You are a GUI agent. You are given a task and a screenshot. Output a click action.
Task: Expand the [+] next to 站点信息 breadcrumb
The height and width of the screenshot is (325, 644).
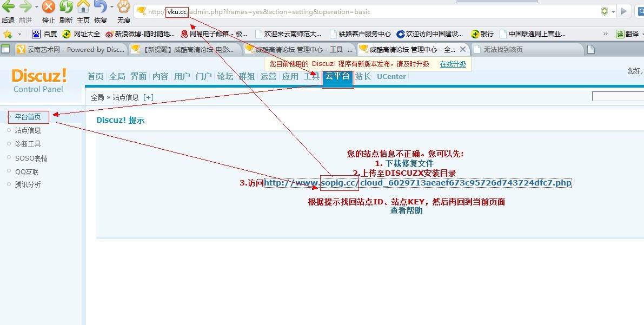[x=148, y=97]
